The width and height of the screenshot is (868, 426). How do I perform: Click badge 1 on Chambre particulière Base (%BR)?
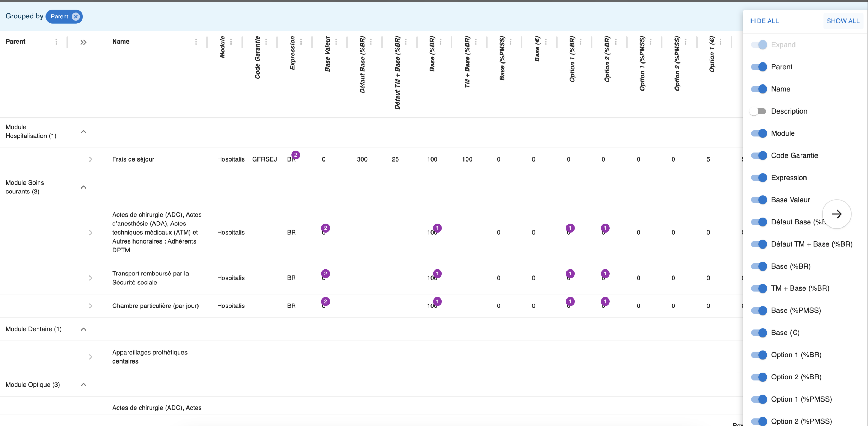click(x=438, y=301)
